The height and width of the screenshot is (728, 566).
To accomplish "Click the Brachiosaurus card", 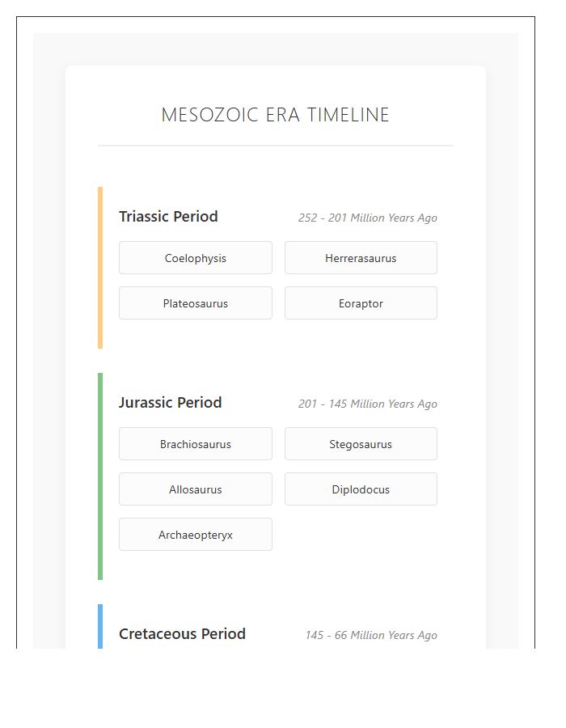I will pos(195,443).
